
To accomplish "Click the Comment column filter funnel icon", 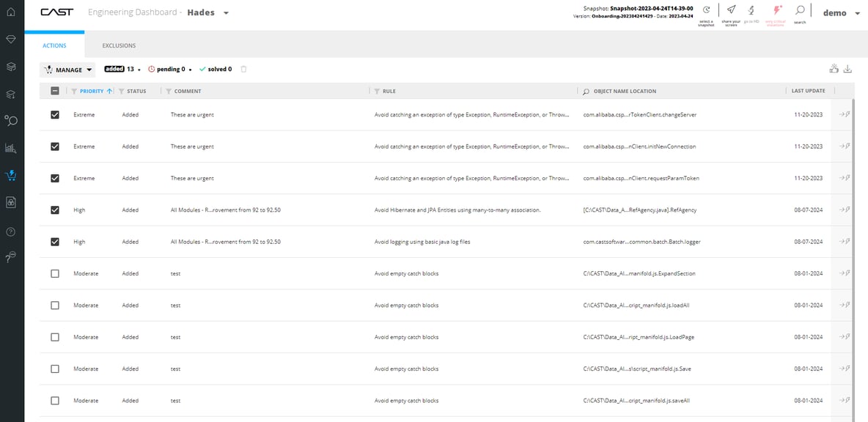I will tap(169, 92).
